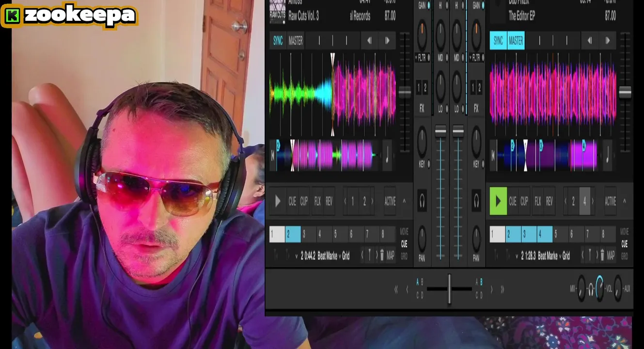Collapse left deck advanced panel with caret
The height and width of the screenshot is (349, 644).
point(404,201)
